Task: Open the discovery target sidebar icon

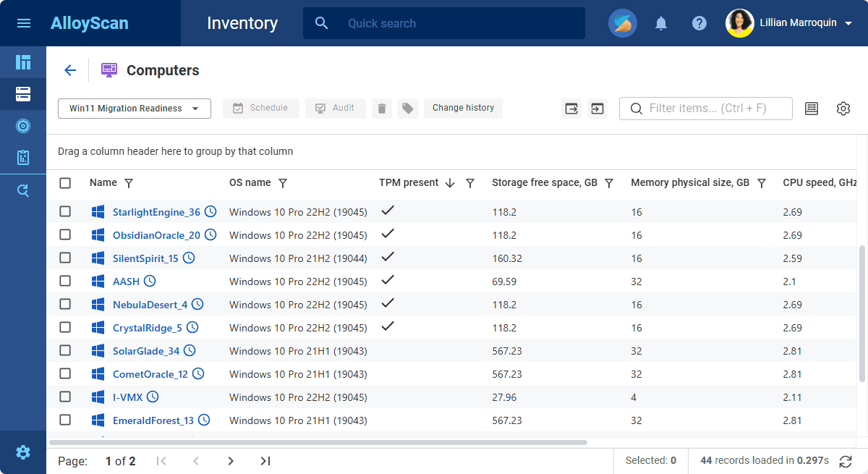Action: 23,126
